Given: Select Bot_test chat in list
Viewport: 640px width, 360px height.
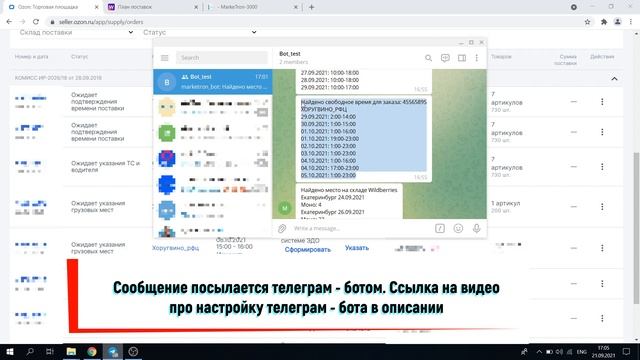Looking at the screenshot, I should pyautogui.click(x=213, y=82).
